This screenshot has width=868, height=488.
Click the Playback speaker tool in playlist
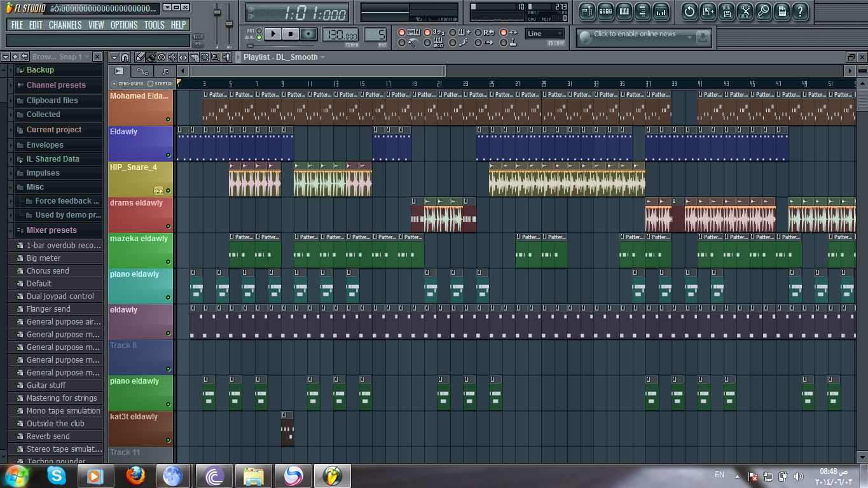pyautogui.click(x=226, y=57)
